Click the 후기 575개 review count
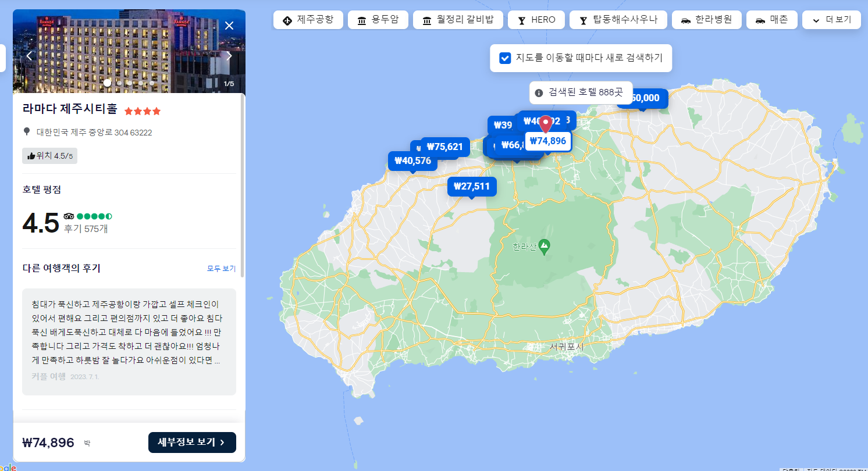 click(x=86, y=229)
